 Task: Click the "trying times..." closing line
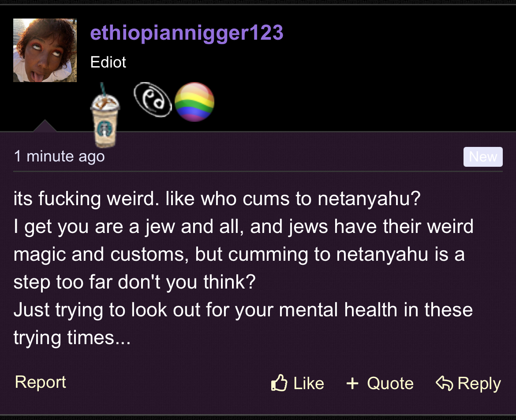pyautogui.click(x=72, y=338)
